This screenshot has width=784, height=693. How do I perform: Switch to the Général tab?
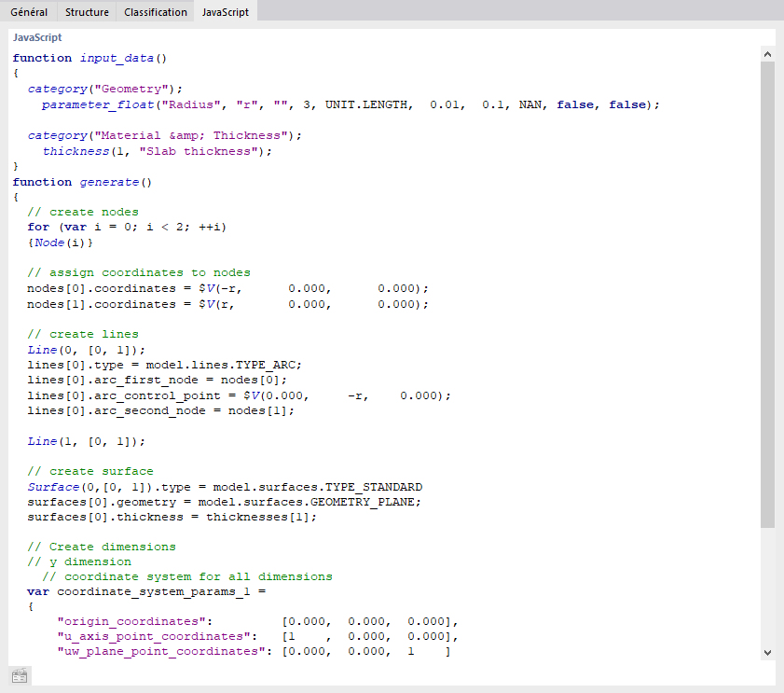pyautogui.click(x=29, y=12)
